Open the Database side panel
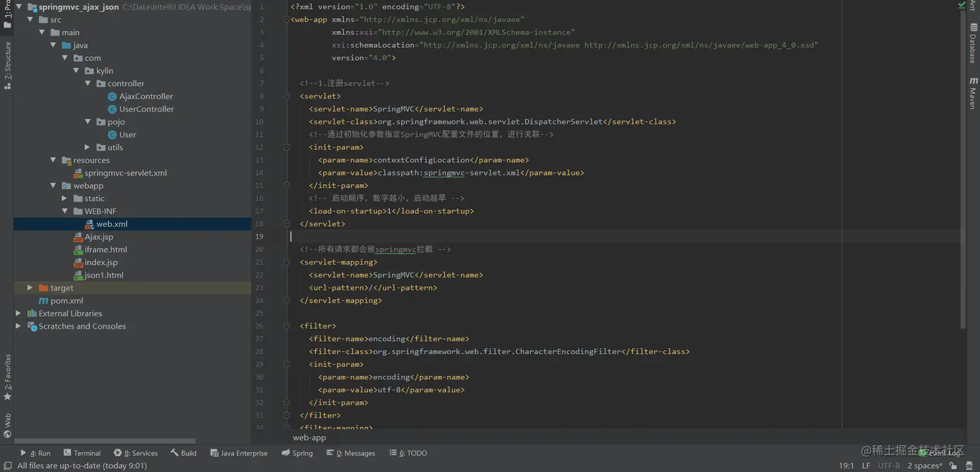Viewport: 980px width, 472px height. click(973, 43)
